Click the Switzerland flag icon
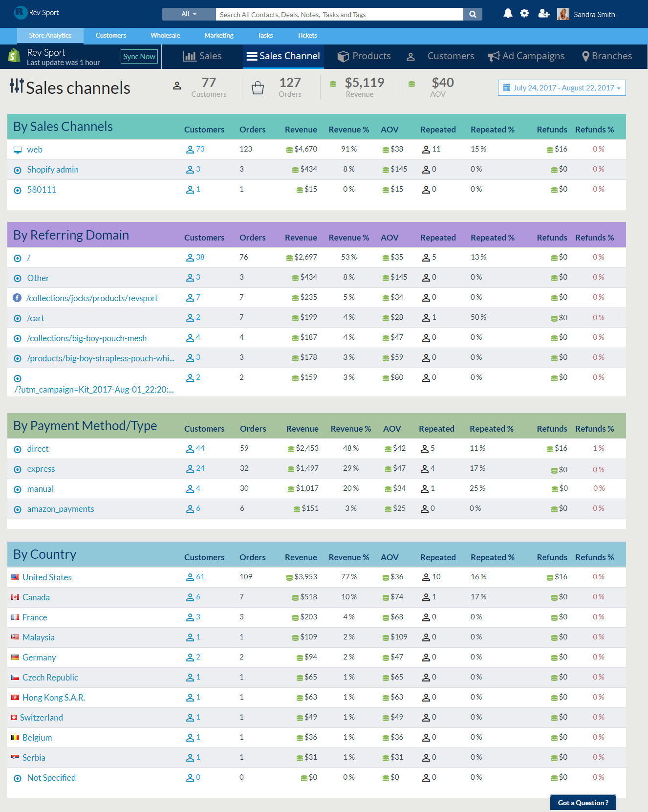Image resolution: width=648 pixels, height=812 pixels. (x=14, y=717)
